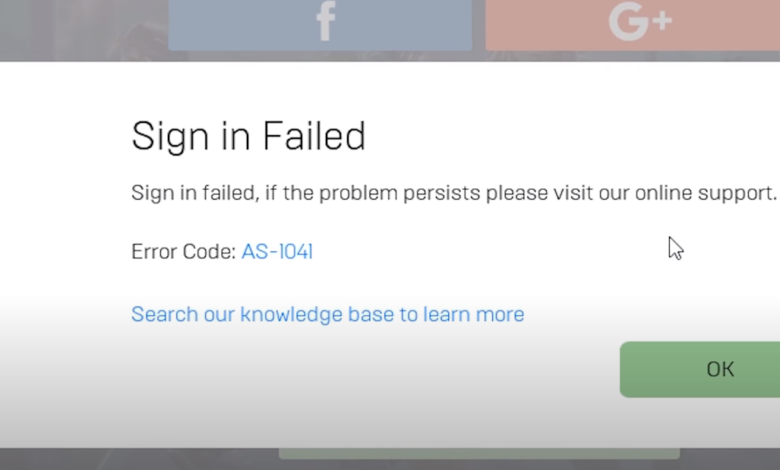780x470 pixels.
Task: Click the Google+ sign-in icon
Action: [640, 22]
